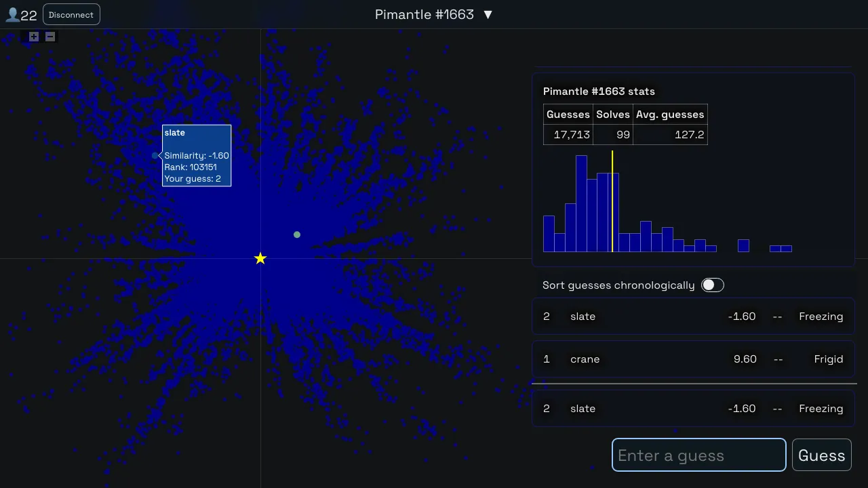Click the Solves column header
Viewport: 868px width, 488px height.
(x=613, y=115)
